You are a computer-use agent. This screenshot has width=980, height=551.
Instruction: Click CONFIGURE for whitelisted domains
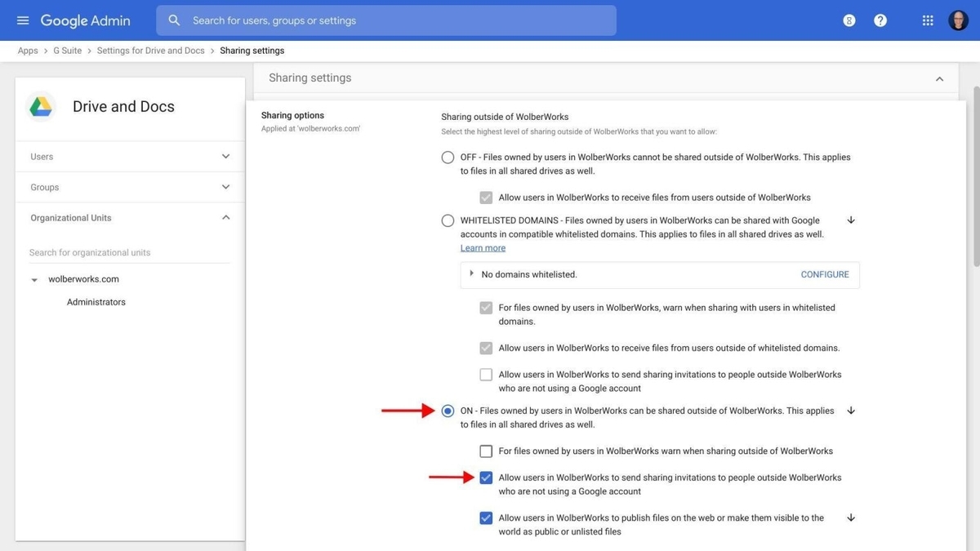[824, 273]
